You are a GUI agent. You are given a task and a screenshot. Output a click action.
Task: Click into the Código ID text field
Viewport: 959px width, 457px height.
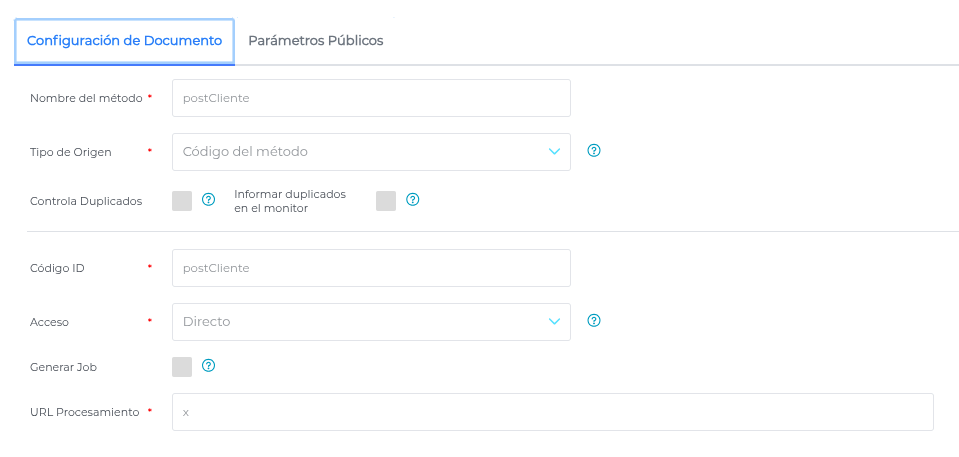coord(371,268)
